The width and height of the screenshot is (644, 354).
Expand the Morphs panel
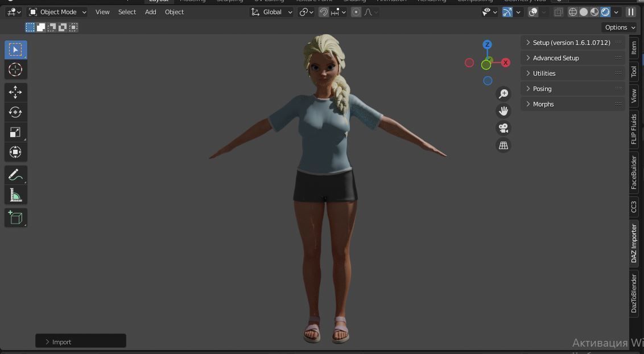573,104
